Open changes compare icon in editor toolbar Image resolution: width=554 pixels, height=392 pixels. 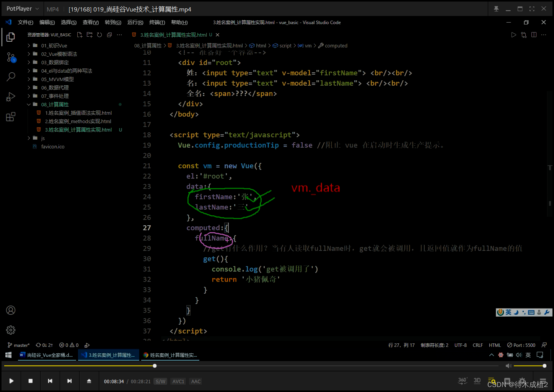tap(524, 35)
